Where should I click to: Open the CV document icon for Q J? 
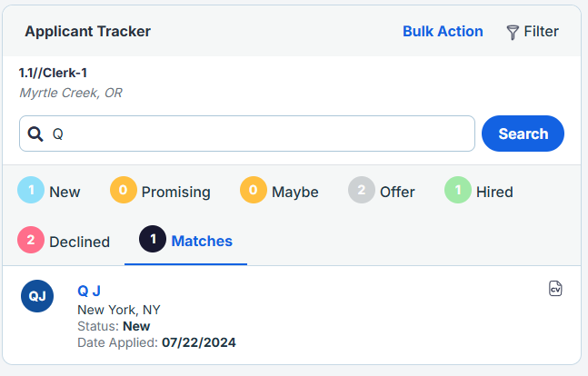pyautogui.click(x=555, y=289)
